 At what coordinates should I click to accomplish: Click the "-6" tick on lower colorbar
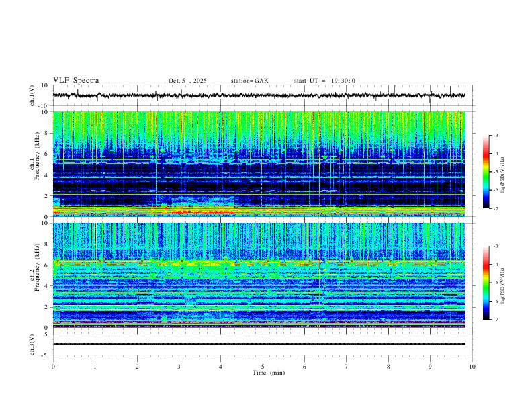pos(495,301)
